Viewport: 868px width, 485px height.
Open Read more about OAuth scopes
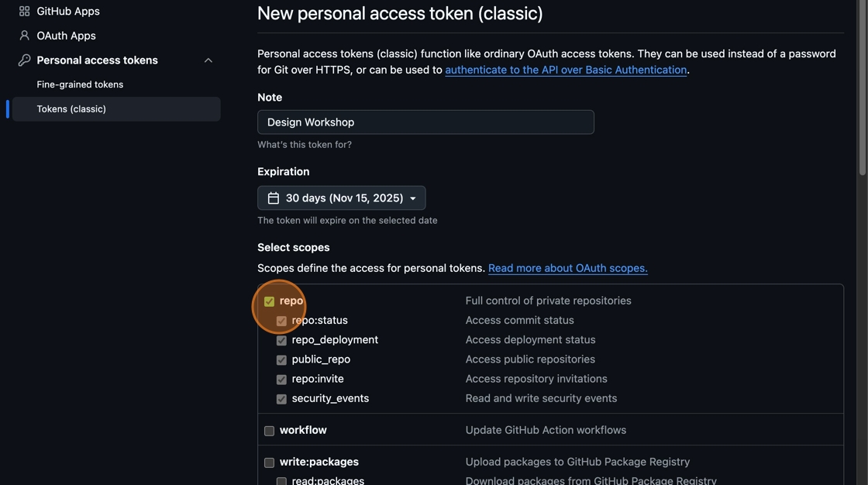click(567, 268)
